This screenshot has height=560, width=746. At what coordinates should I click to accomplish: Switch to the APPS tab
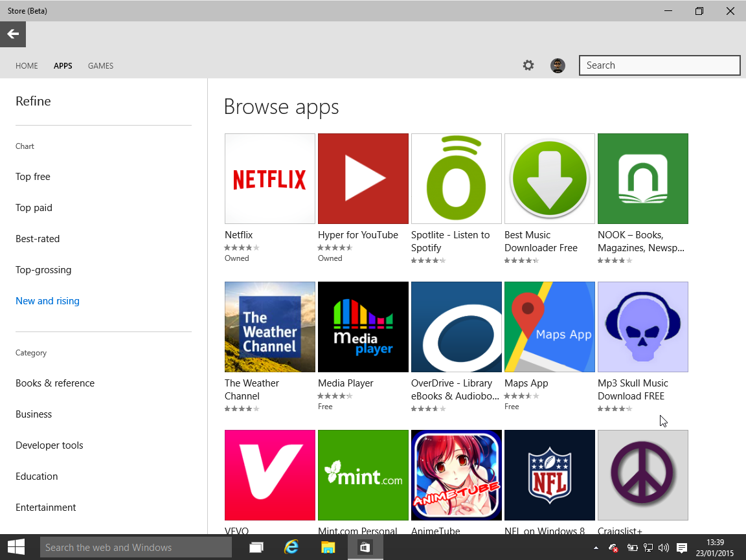63,65
